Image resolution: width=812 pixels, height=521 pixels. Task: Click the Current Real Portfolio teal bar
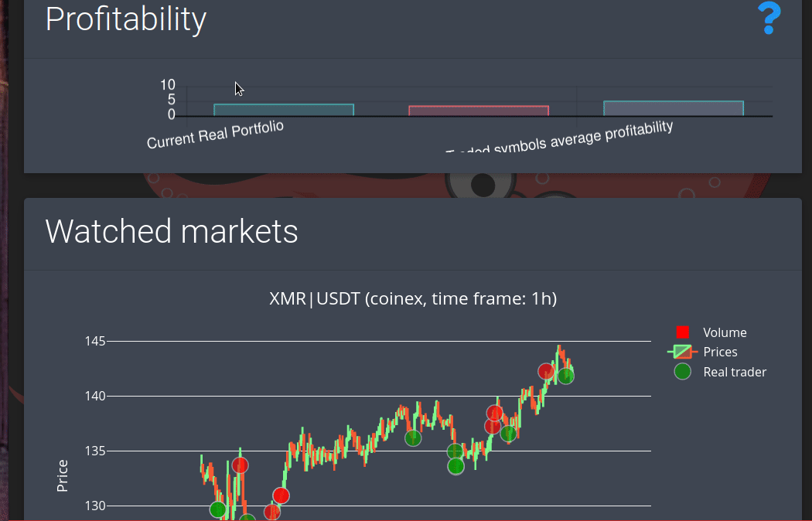coord(283,110)
